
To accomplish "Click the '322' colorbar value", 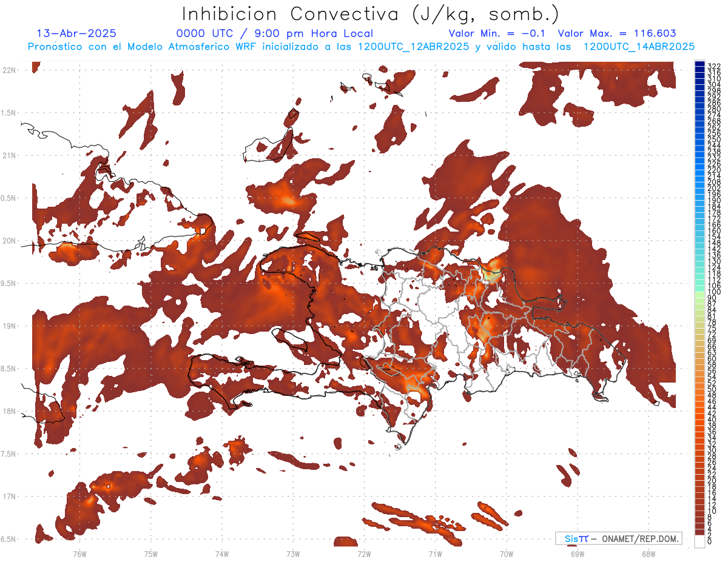I will [x=713, y=65].
